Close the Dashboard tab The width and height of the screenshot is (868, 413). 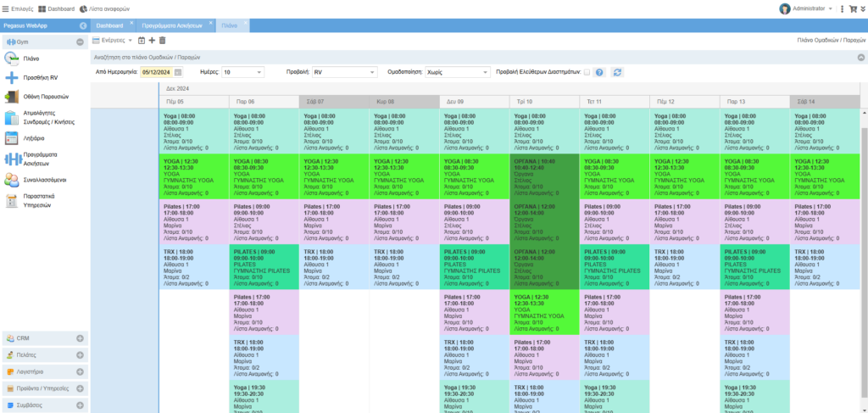click(x=131, y=23)
